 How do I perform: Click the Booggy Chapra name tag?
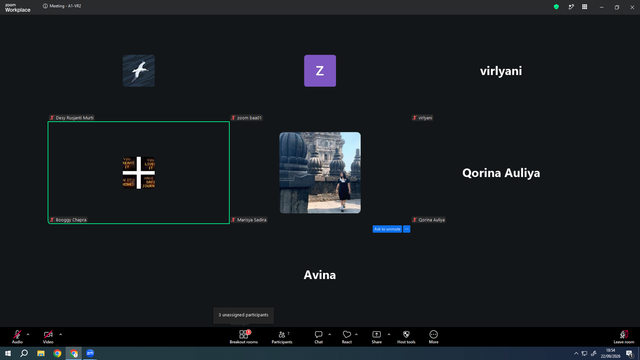(x=69, y=220)
